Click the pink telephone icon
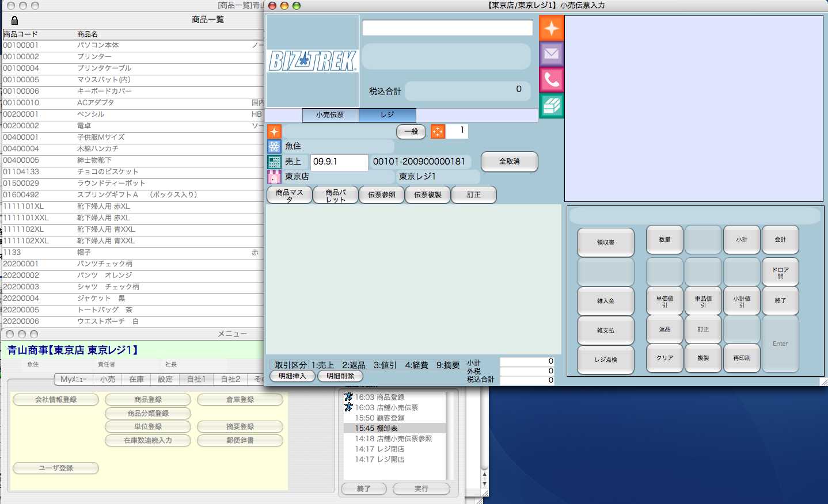The height and width of the screenshot is (504, 828). coord(551,80)
